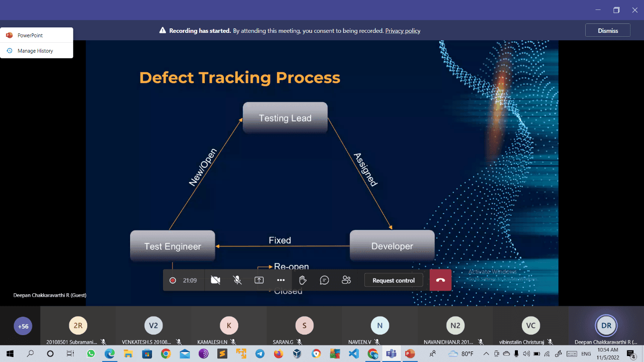Choose Manage History in the popup menu
This screenshot has width=644, height=362.
[35, 51]
